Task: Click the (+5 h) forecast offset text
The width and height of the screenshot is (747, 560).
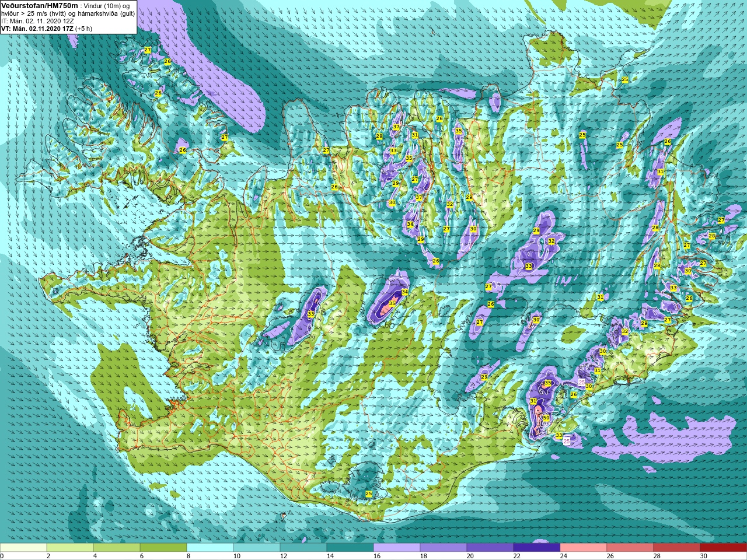Action: pyautogui.click(x=82, y=28)
